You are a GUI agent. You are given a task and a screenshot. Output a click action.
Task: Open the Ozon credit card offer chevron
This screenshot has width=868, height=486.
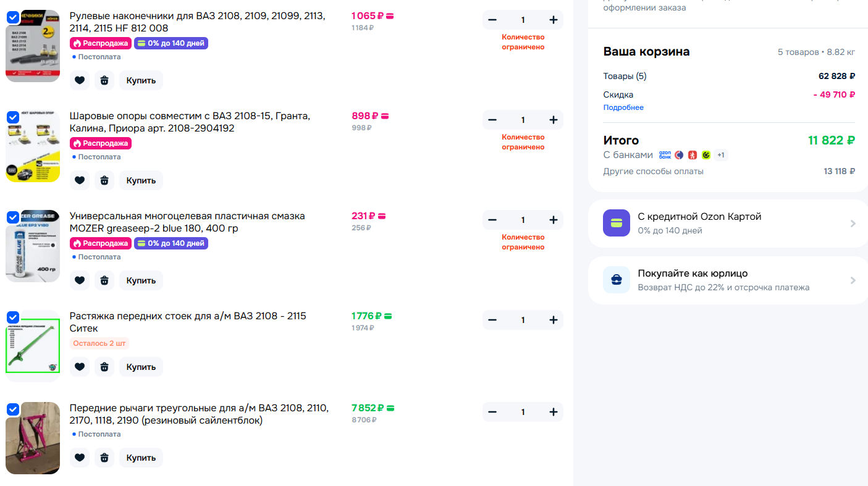pos(853,224)
